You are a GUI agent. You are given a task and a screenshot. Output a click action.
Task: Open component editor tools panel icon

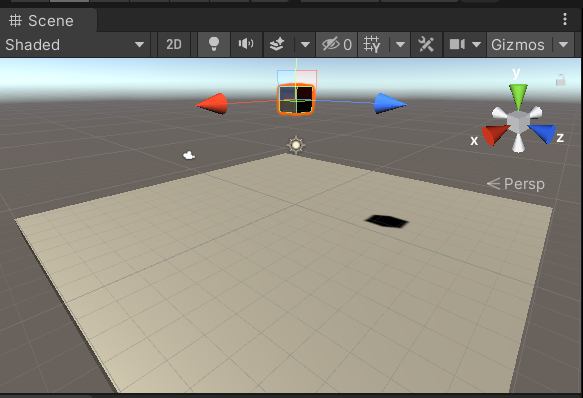click(x=426, y=45)
